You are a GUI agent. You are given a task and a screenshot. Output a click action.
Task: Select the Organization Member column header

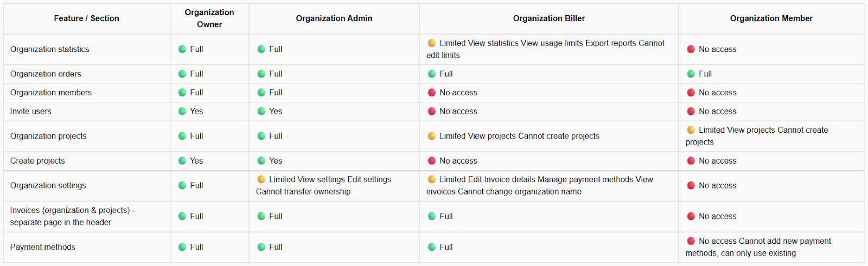point(771,18)
